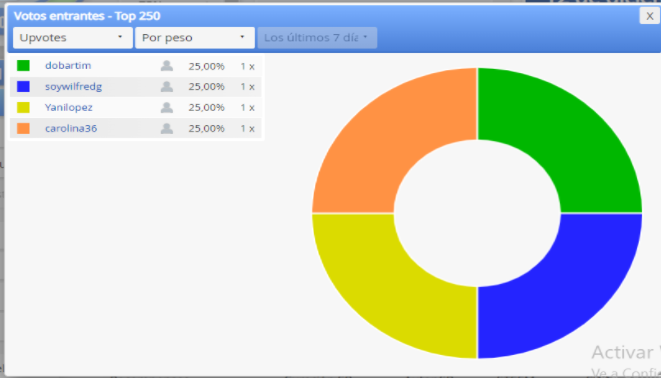Screen dimensions: 661x380
Task: Click the blue swatch beside soywilfredg
Action: [23, 86]
